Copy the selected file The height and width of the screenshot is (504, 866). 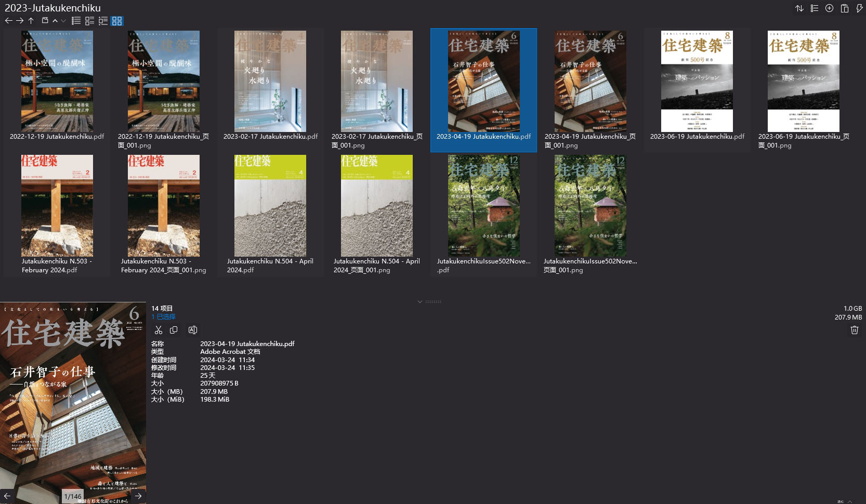pos(174,329)
